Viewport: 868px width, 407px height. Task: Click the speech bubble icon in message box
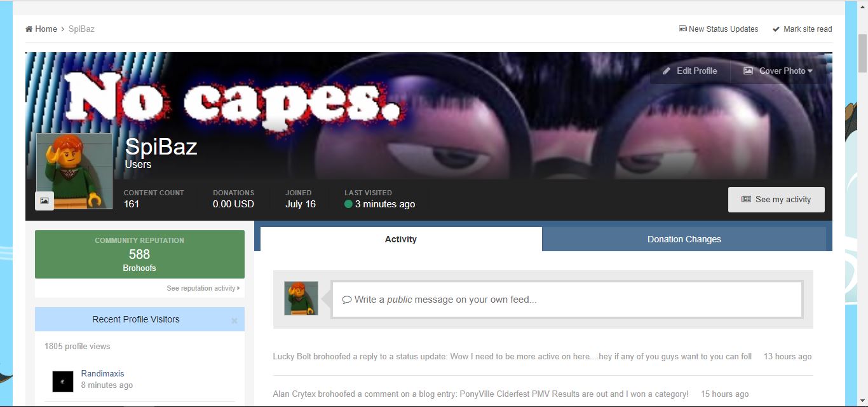click(347, 300)
